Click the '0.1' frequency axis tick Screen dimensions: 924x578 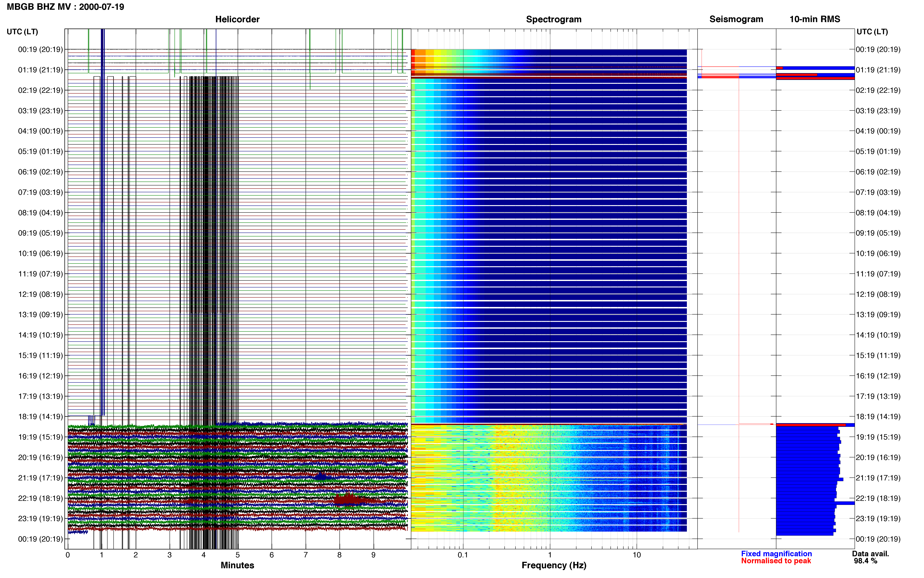pyautogui.click(x=463, y=555)
